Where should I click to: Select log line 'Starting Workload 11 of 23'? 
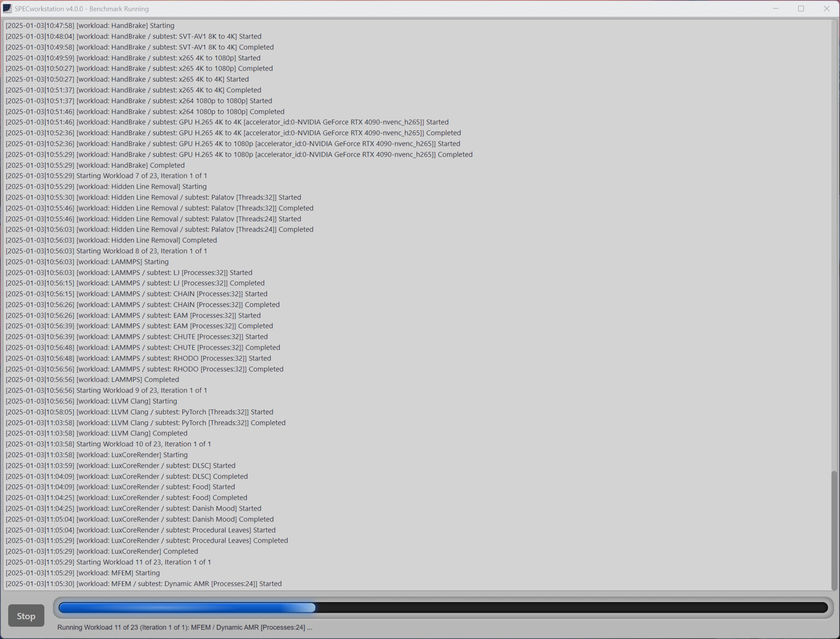[108, 562]
